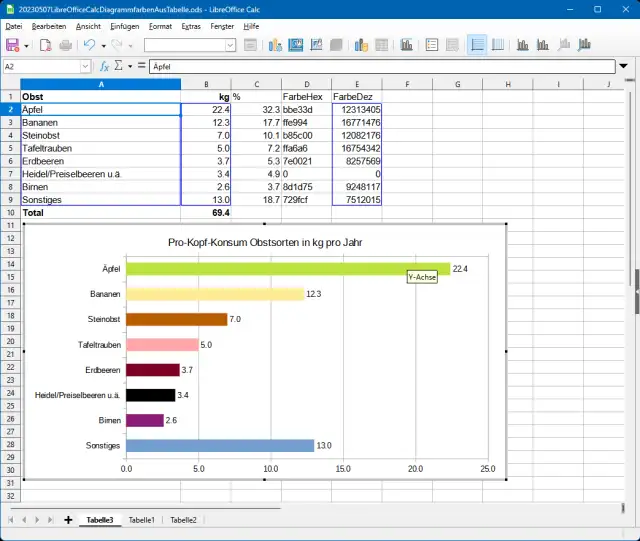Add a new sheet with plus icon
Viewport: 640px width, 541px height.
click(68, 520)
